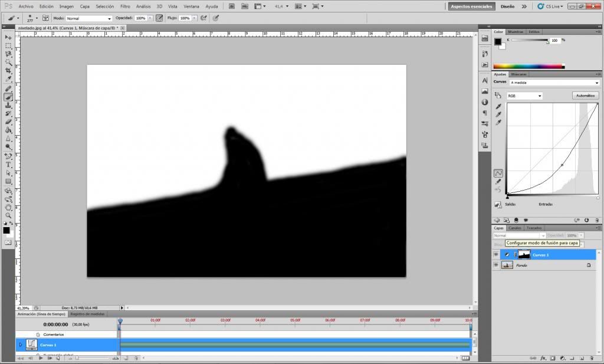Open the Filtro menu
Viewport: 604px width, 364px height.
click(x=125, y=6)
